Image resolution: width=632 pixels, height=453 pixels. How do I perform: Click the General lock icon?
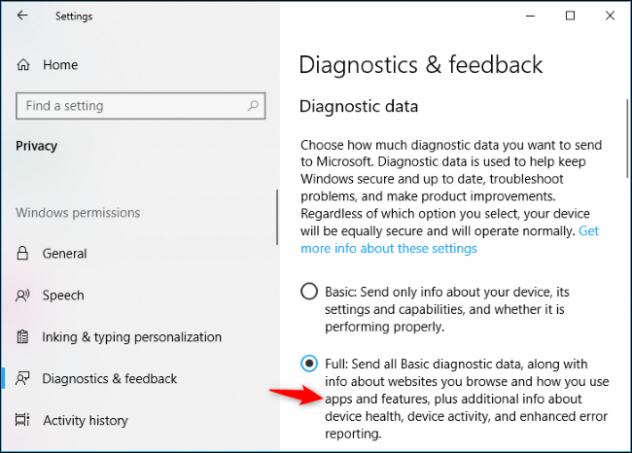23,254
